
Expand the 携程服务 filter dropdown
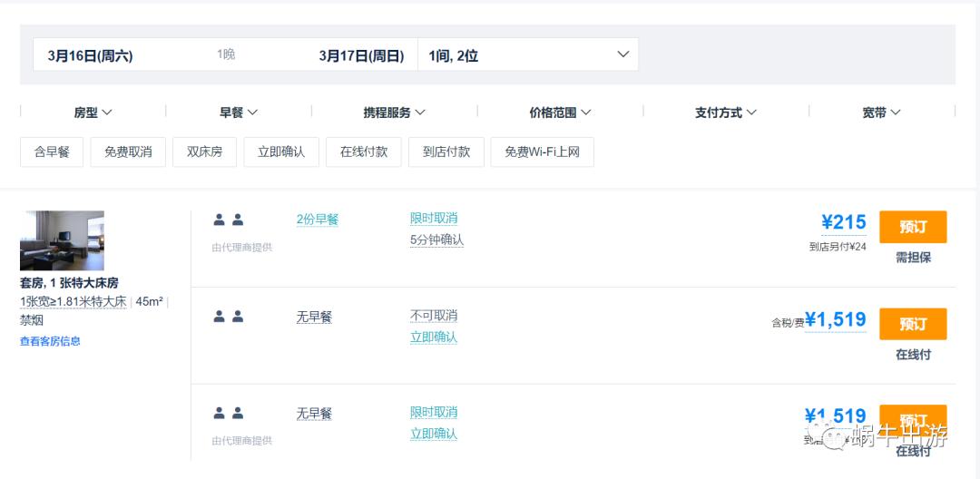pyautogui.click(x=395, y=112)
